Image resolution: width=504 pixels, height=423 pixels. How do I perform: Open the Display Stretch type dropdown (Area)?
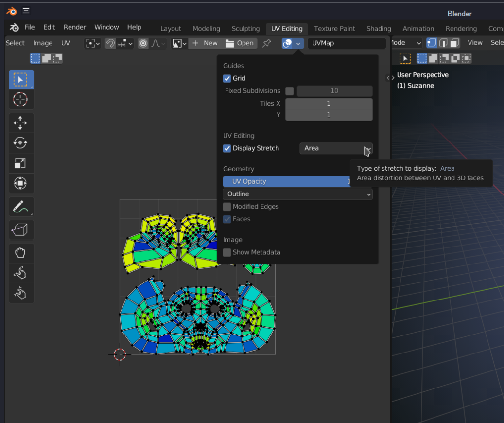point(336,148)
